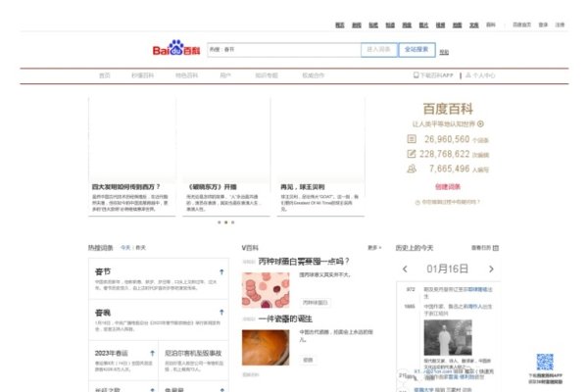This screenshot has width=588, height=392.
Task: Go to previous day with left chevron
Action: (405, 269)
